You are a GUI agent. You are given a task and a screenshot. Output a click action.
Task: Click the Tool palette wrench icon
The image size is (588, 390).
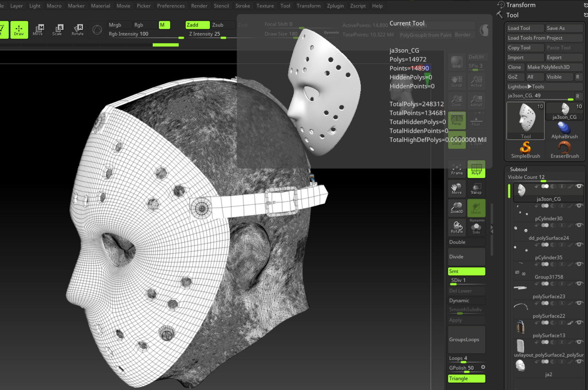click(500, 15)
